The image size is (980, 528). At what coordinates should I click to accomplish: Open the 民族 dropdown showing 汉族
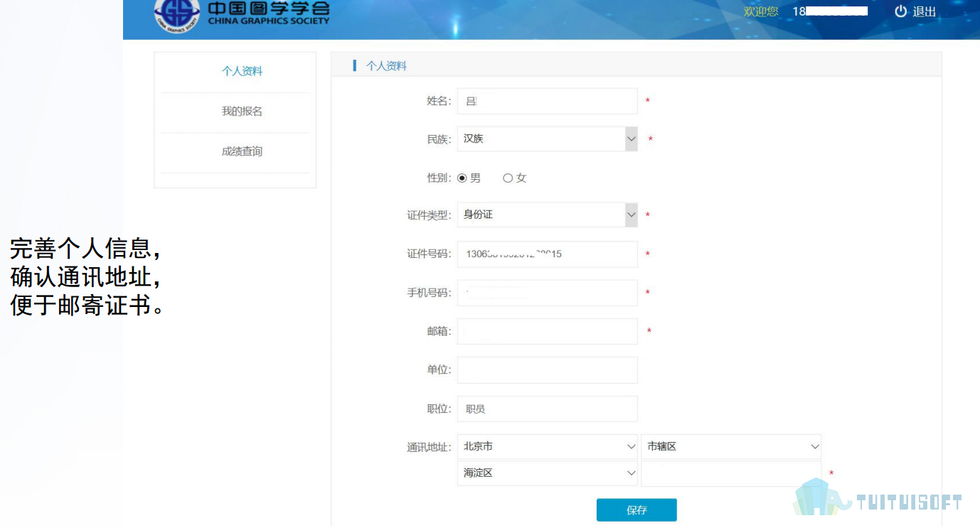click(548, 139)
